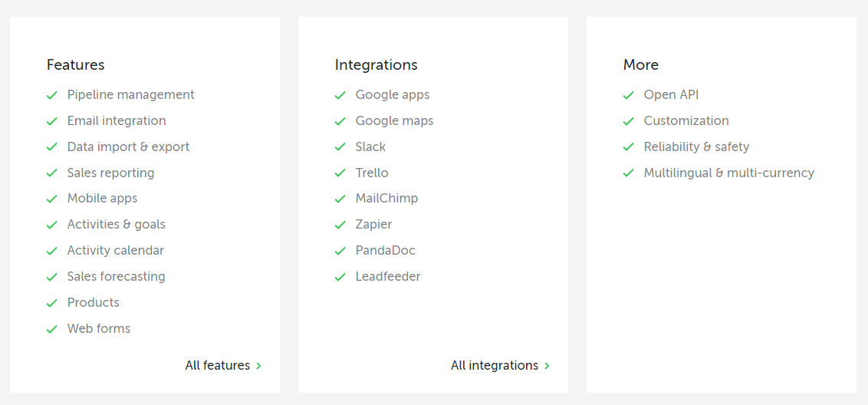Click the checkmark next to Customization

[628, 121]
